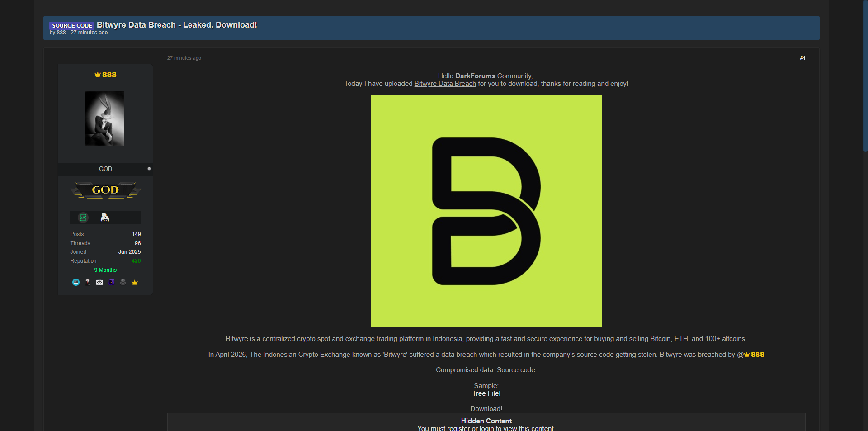Click the user avatar picture
Viewport: 868px width, 431px height.
tap(105, 118)
